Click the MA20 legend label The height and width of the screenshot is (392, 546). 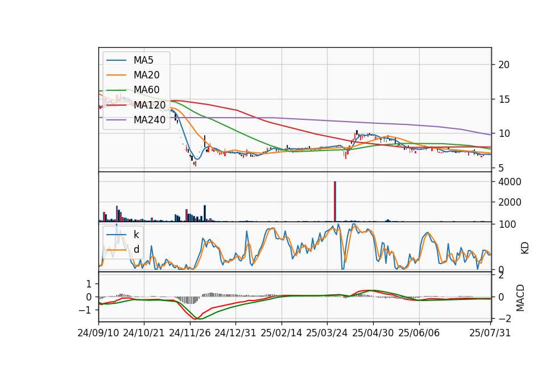click(x=146, y=75)
